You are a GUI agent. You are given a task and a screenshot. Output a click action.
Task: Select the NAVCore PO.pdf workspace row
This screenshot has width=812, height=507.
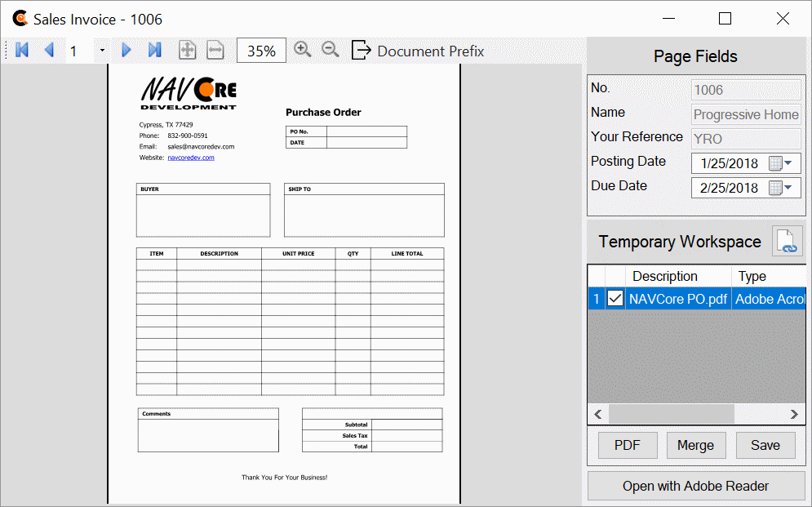[x=677, y=298]
